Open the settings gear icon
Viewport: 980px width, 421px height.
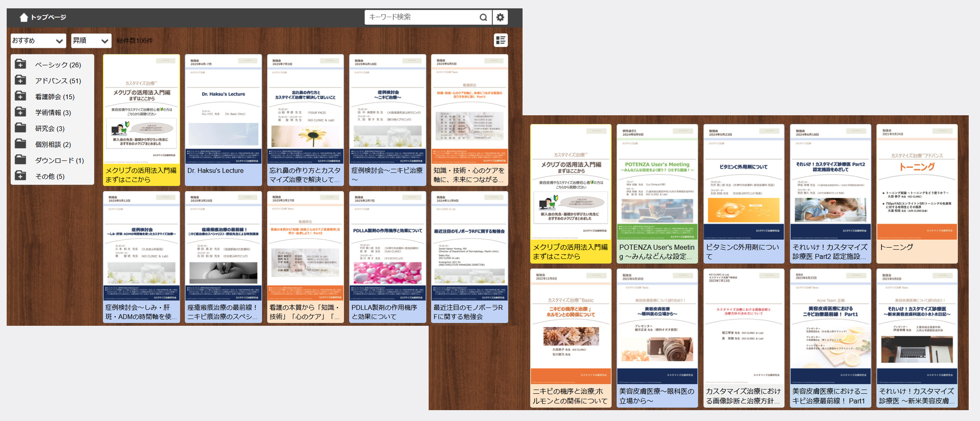point(500,17)
